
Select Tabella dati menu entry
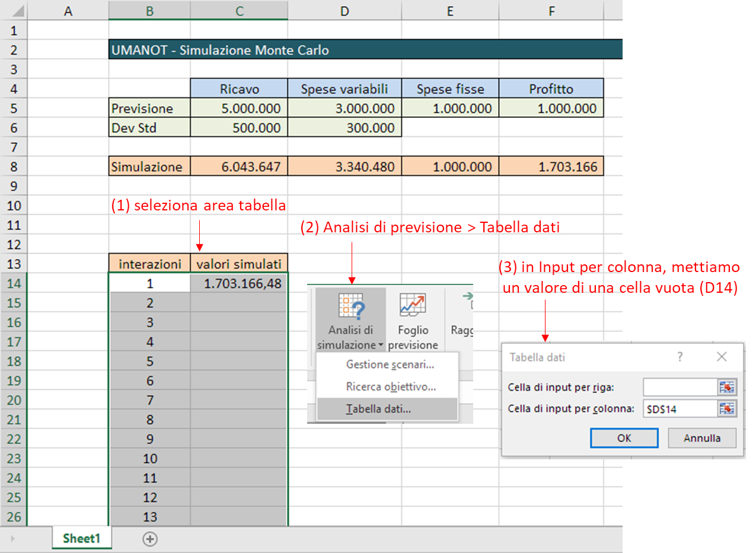point(378,409)
